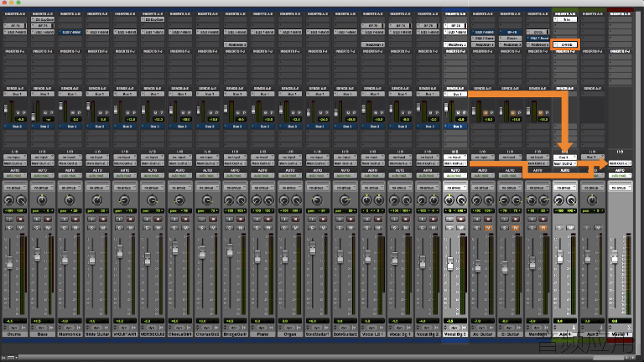Click the Inserts A-E header on Drums
The width and height of the screenshot is (644, 362).
15,13
